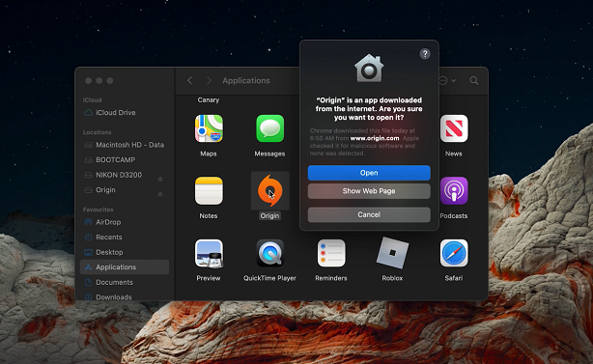
Task: Click the Security house icon in dialog
Action: click(369, 68)
